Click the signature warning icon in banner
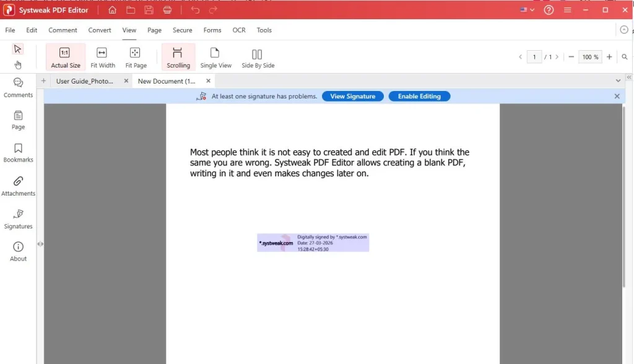This screenshot has width=634, height=364. 201,96
